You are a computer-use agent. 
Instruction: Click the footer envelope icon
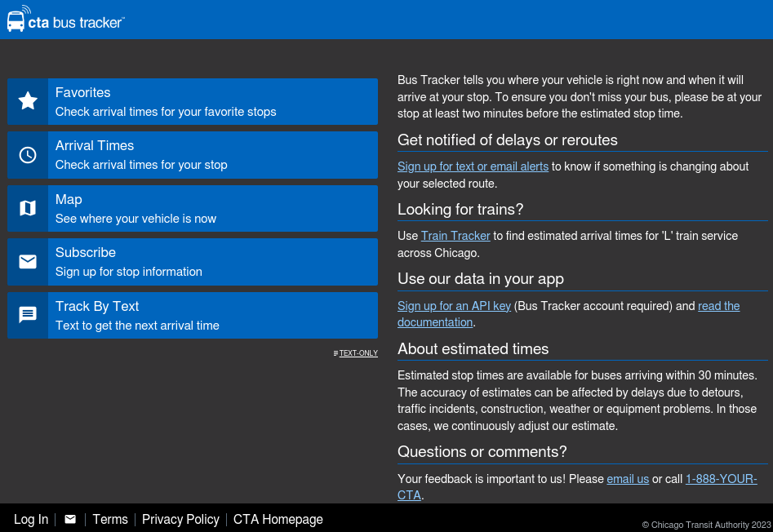click(70, 520)
